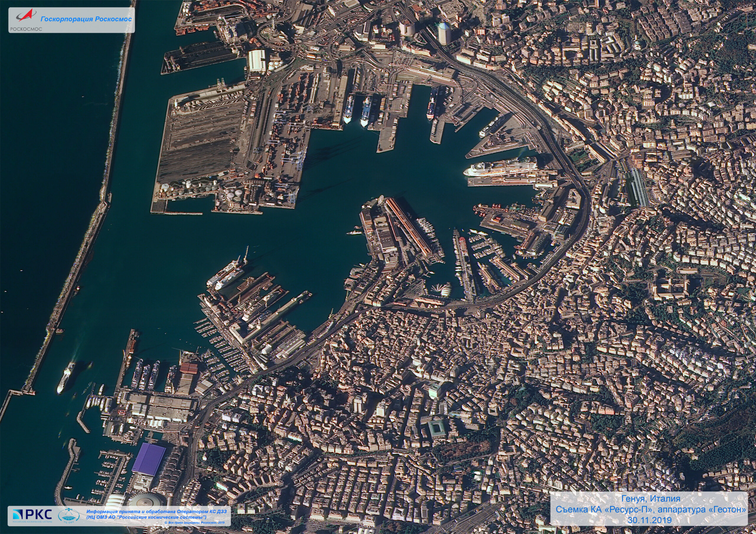This screenshot has height=534, width=756.
Task: Click the copyright notice 'Все права защищены'
Action: pyautogui.click(x=194, y=522)
